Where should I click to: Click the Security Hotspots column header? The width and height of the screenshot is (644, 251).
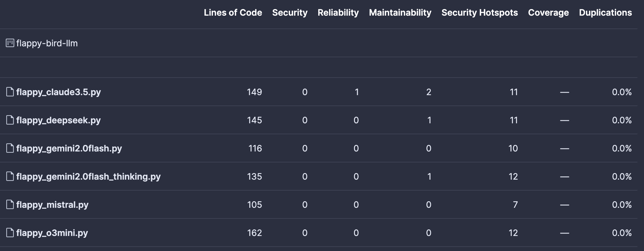tap(480, 13)
